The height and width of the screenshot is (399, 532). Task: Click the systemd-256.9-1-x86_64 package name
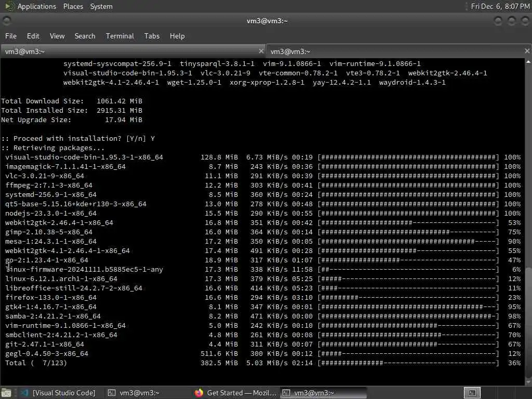[x=50, y=195]
